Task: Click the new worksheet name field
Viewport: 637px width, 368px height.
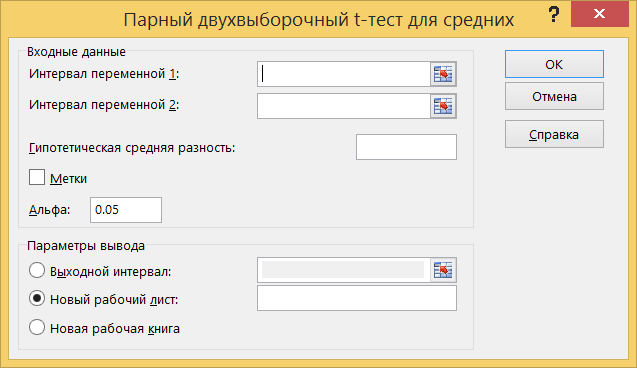Action: pos(357,298)
